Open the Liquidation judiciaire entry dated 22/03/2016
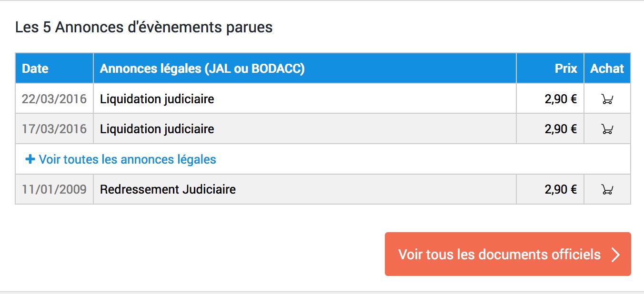The image size is (644, 294). pos(157,99)
